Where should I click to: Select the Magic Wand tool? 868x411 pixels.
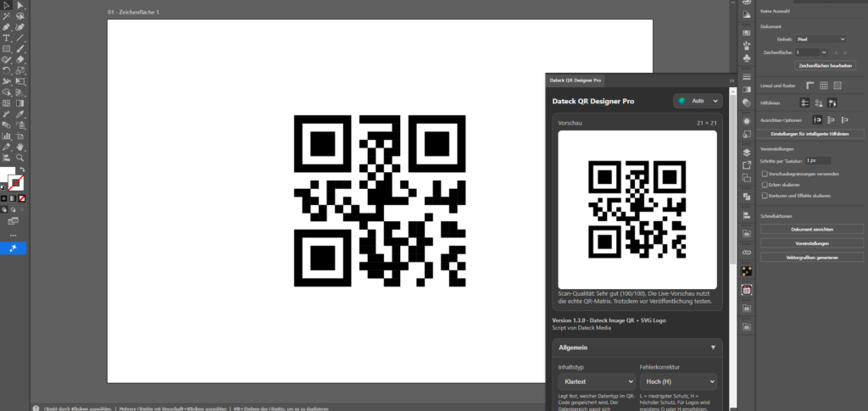click(x=7, y=16)
